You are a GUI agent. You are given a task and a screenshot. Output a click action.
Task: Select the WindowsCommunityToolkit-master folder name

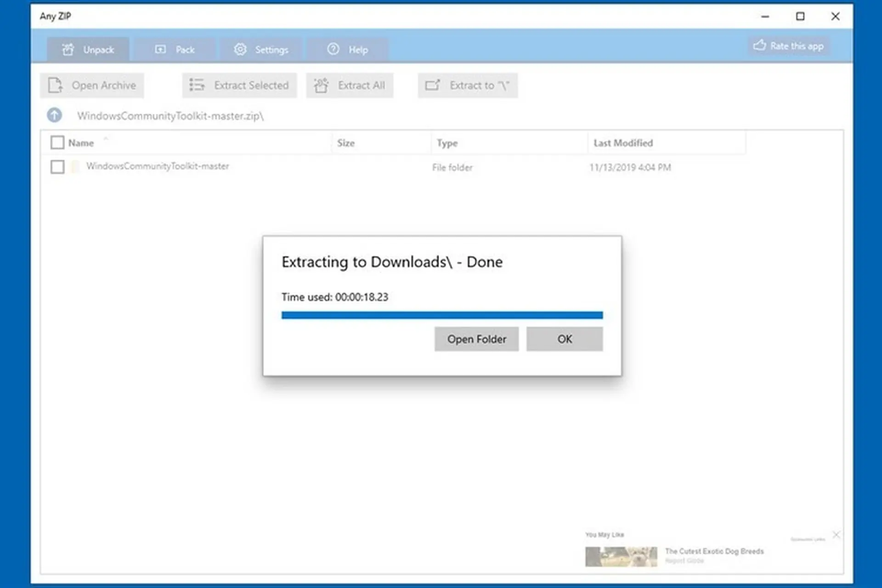point(158,166)
